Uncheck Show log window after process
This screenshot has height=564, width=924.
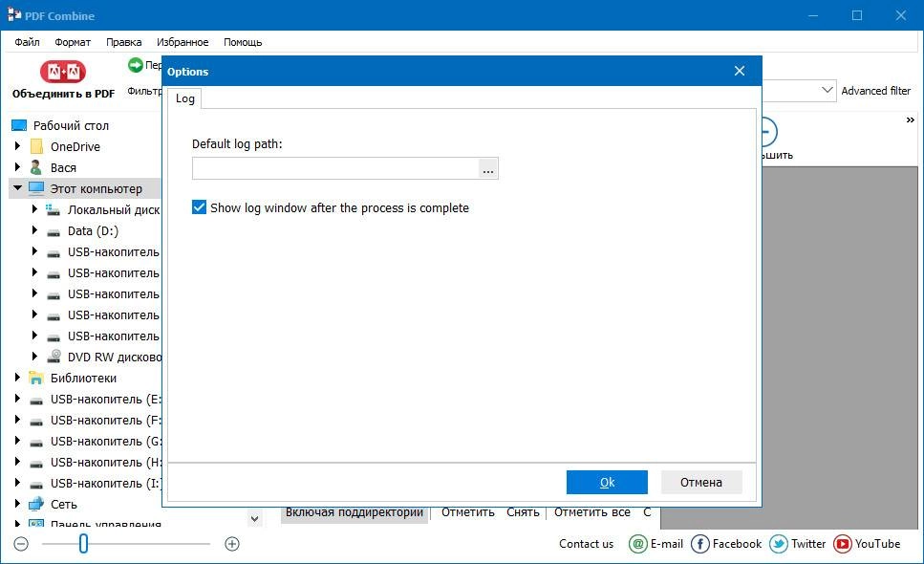pos(199,207)
